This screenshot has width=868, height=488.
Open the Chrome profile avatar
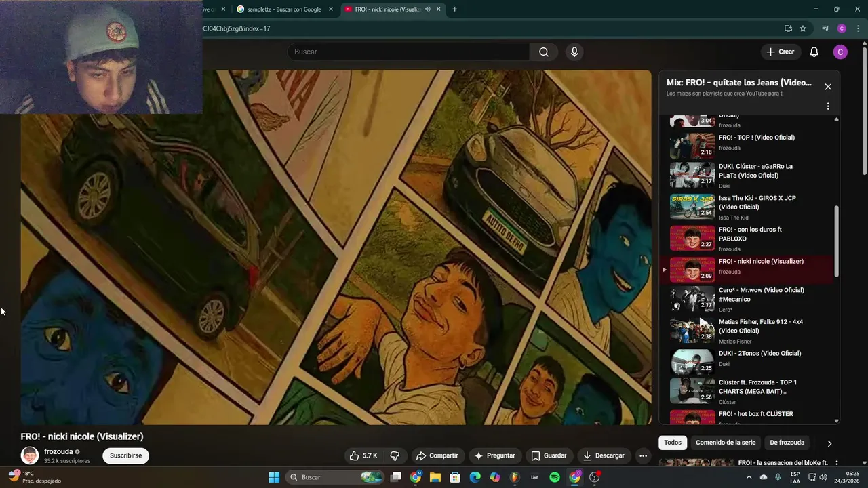(842, 28)
